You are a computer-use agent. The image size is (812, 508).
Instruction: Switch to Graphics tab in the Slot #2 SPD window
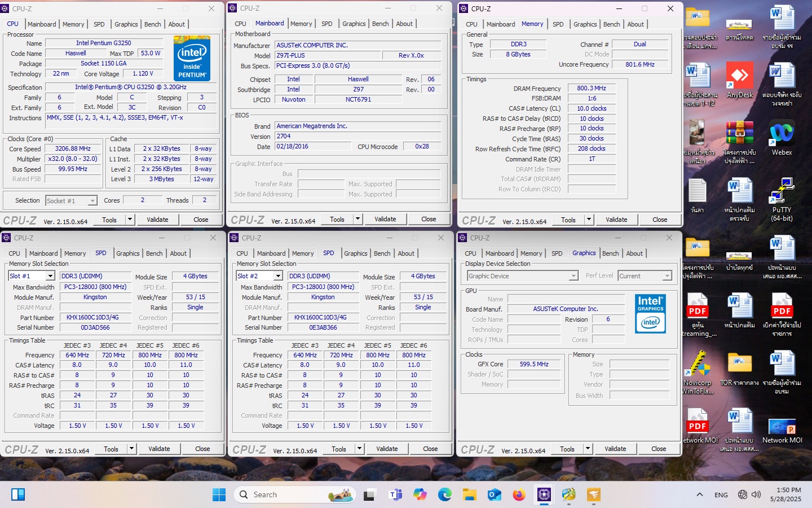click(x=356, y=253)
